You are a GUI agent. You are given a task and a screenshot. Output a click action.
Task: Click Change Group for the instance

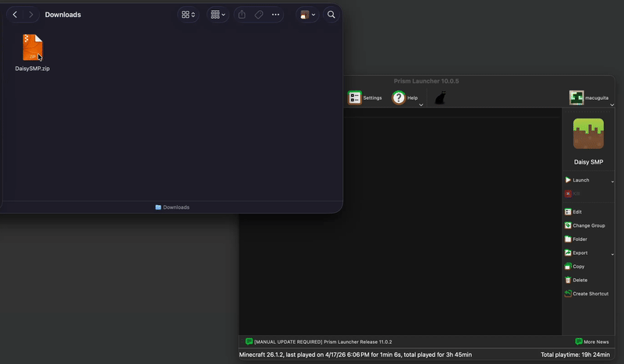click(584, 225)
